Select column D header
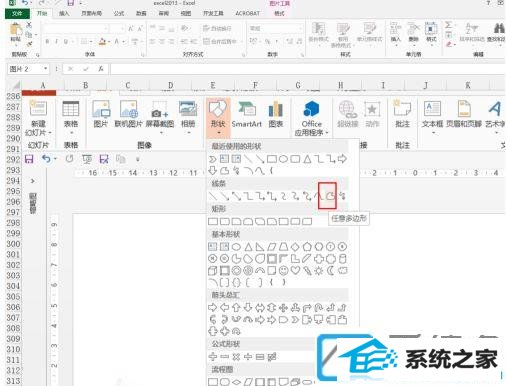 point(170,85)
